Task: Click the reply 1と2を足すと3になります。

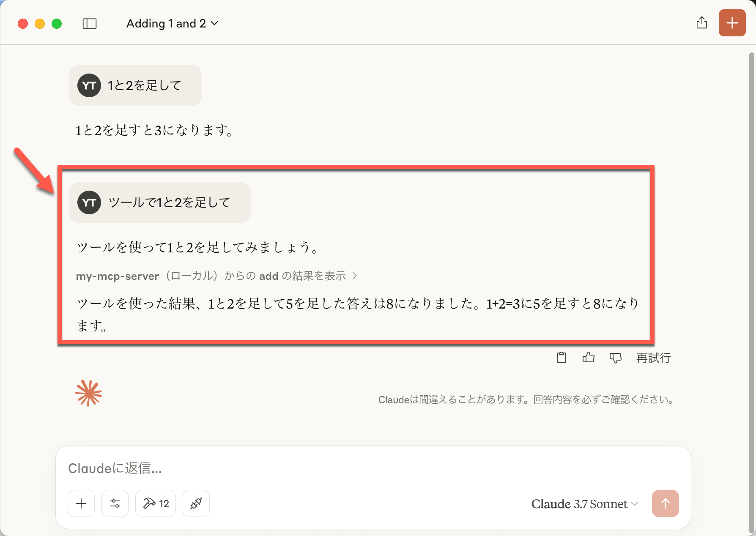Action: tap(154, 131)
